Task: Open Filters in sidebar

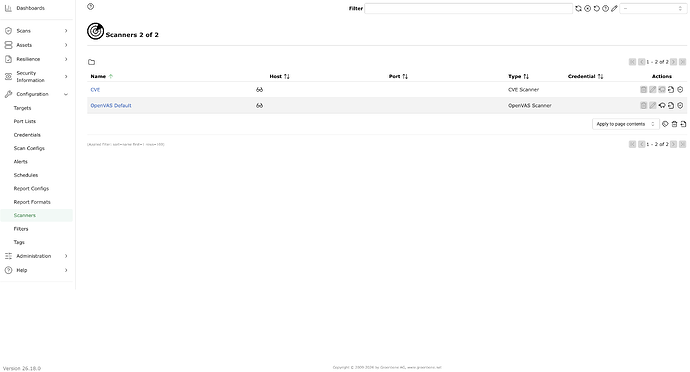Action: coord(21,229)
